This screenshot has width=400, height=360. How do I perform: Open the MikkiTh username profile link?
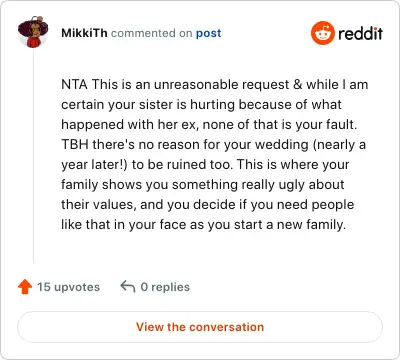pyautogui.click(x=84, y=33)
